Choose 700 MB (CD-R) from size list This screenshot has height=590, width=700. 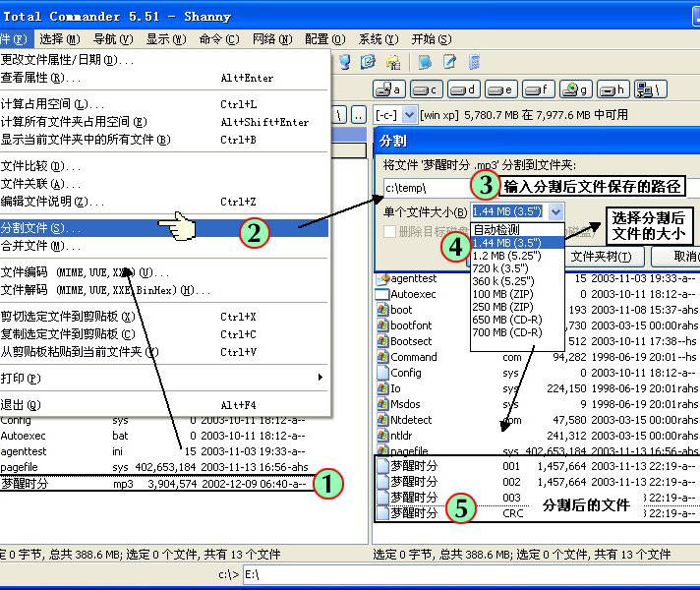[506, 333]
